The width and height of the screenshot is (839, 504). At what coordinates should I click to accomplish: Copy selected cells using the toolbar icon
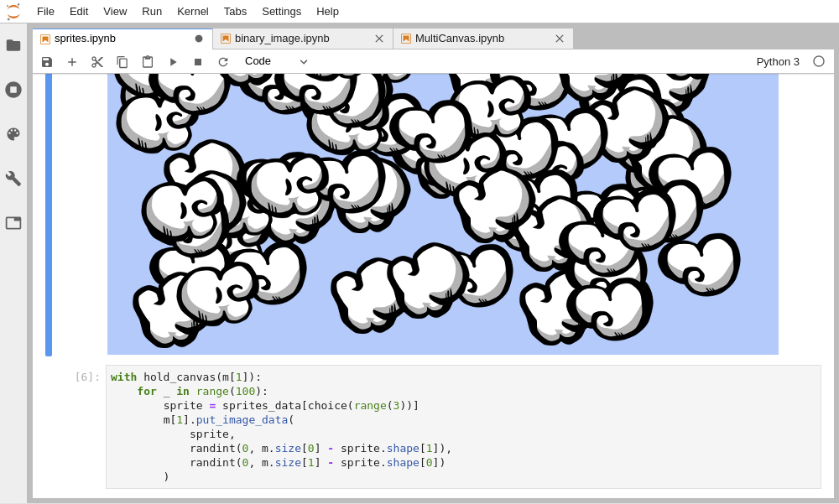pos(122,62)
